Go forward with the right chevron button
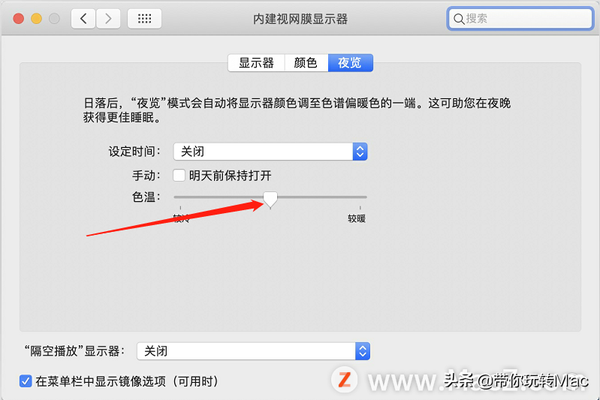Image resolution: width=600 pixels, height=400 pixels. [x=108, y=18]
